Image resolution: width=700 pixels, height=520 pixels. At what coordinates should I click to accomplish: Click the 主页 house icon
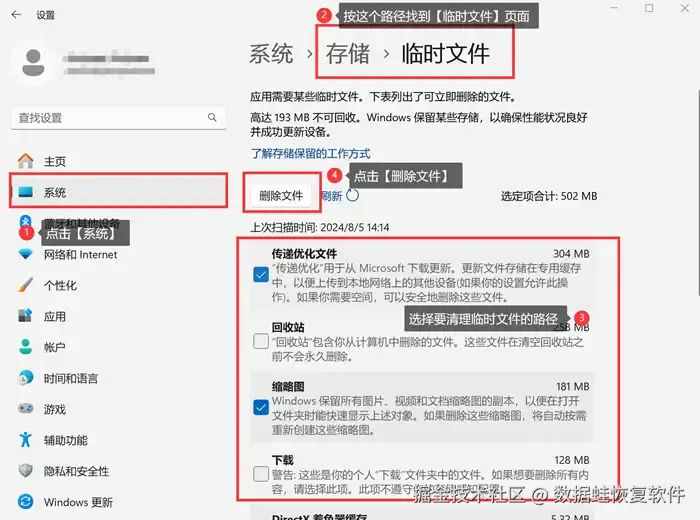tap(25, 161)
